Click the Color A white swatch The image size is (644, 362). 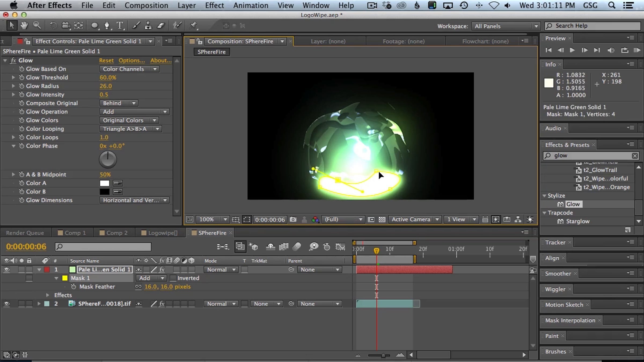(105, 183)
